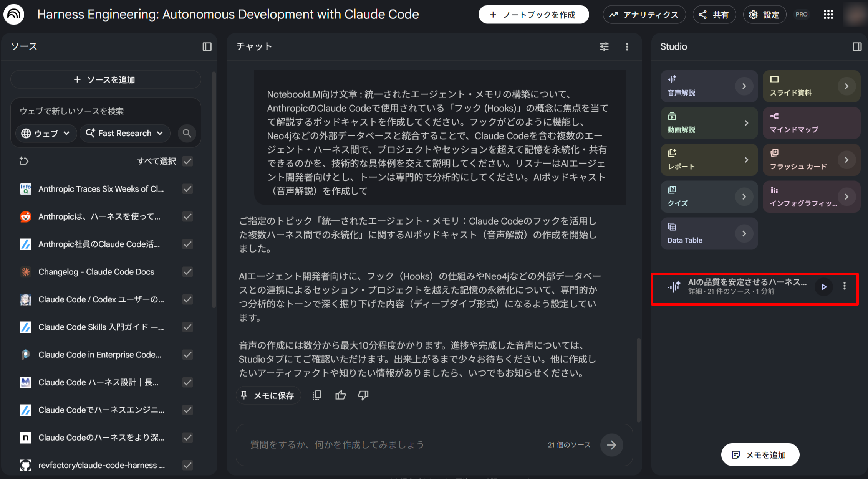
Task: Click the PRO badge
Action: click(x=802, y=15)
